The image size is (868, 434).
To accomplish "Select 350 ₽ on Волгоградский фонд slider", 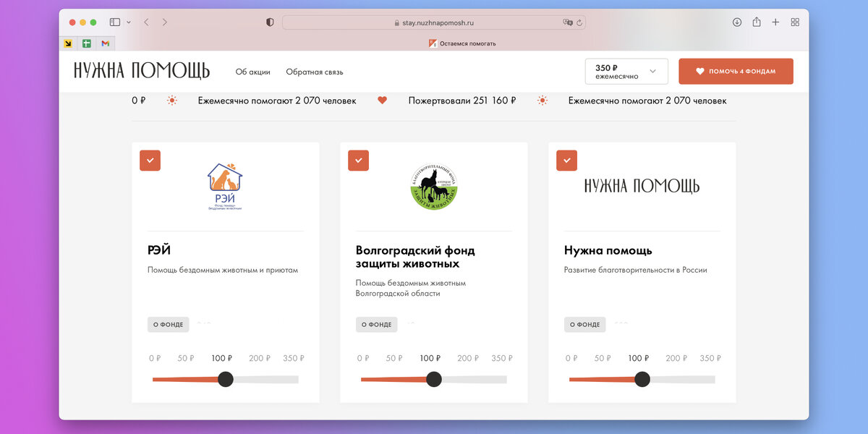I will (502, 358).
